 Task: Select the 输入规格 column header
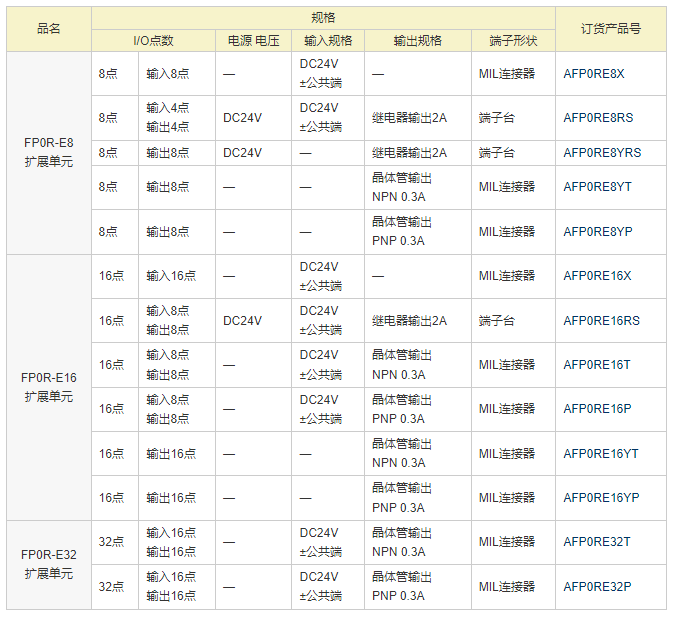[x=328, y=41]
